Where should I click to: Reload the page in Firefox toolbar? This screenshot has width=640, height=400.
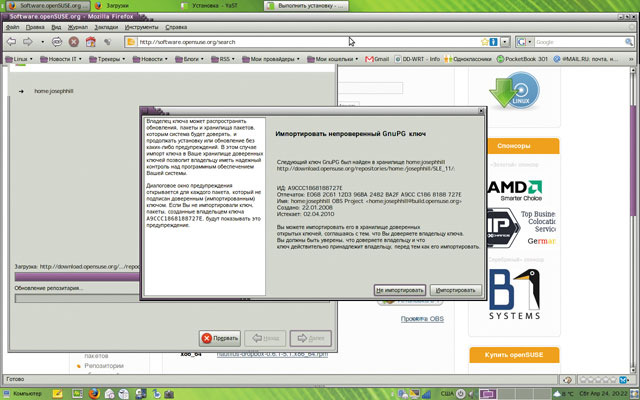coord(57,42)
